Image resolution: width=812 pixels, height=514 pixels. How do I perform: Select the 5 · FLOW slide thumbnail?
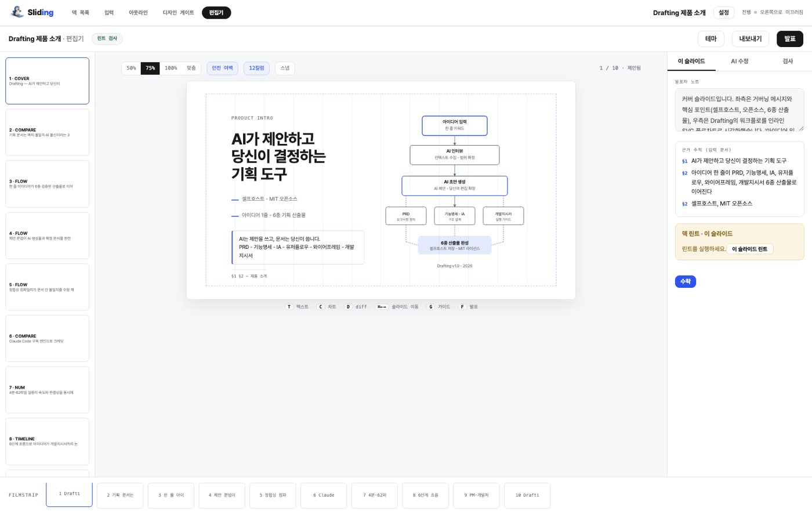(47, 287)
